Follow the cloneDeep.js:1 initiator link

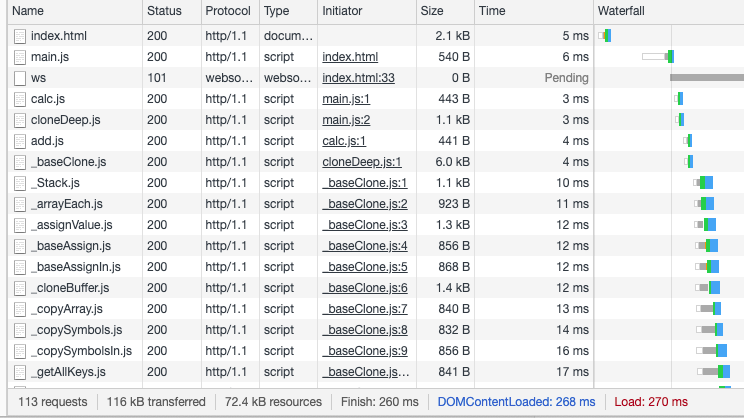click(x=361, y=162)
